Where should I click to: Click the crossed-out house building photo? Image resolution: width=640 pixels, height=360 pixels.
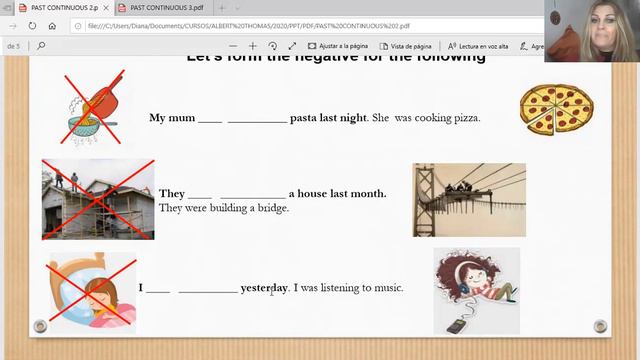point(98,199)
